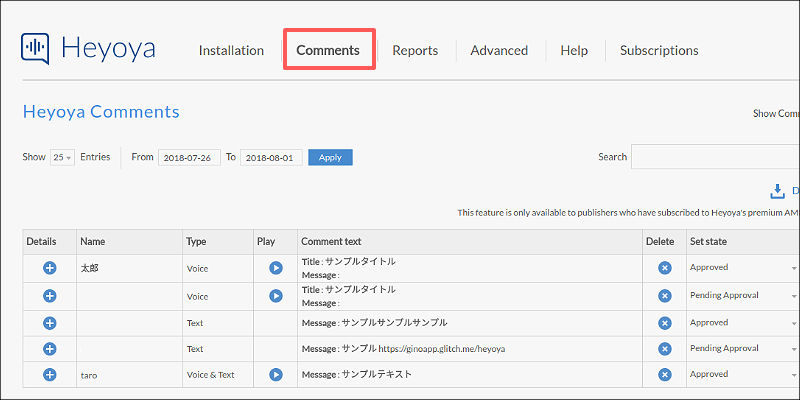The height and width of the screenshot is (400, 800).
Task: Click the Heyoya Comments heading
Action: [x=101, y=112]
